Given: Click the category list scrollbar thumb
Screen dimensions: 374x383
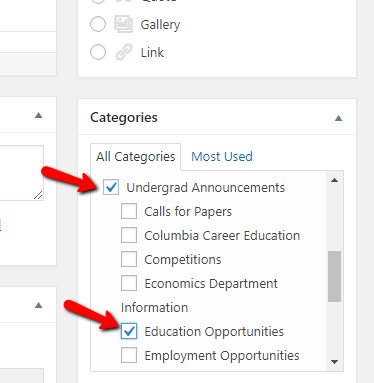Looking at the screenshot, I should (x=334, y=276).
